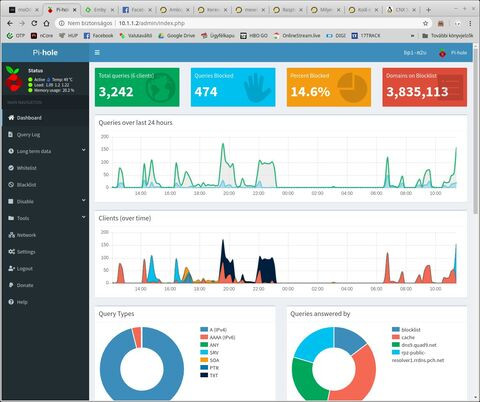This screenshot has height=402, width=480.
Task: Click the 'Clients (over time)' heading
Action: [125, 218]
